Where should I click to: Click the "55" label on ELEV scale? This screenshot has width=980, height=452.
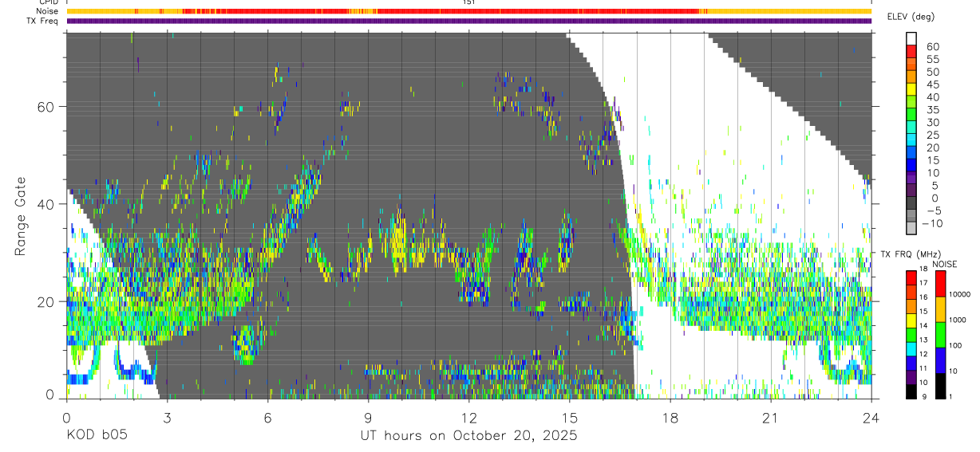click(932, 59)
